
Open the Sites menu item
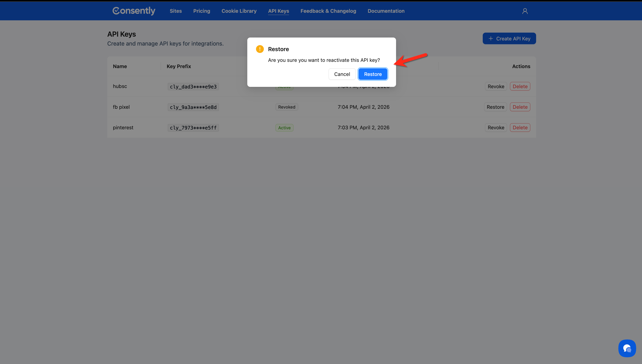176,11
